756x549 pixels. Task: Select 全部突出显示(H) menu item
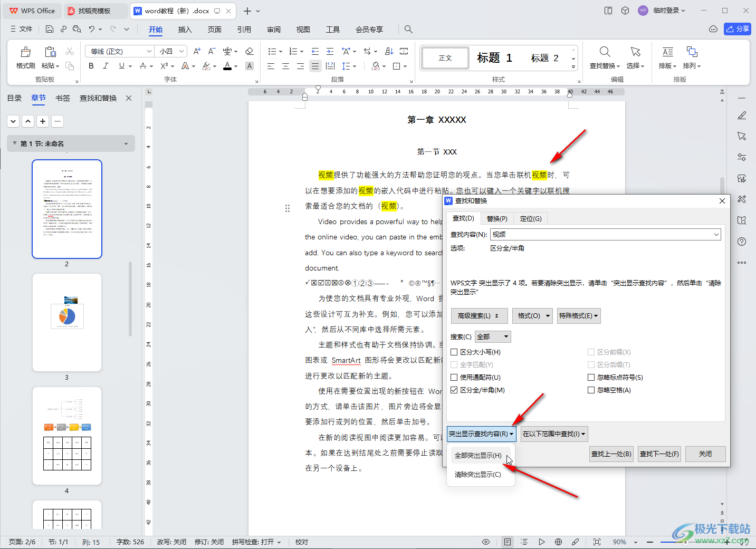pyautogui.click(x=478, y=455)
